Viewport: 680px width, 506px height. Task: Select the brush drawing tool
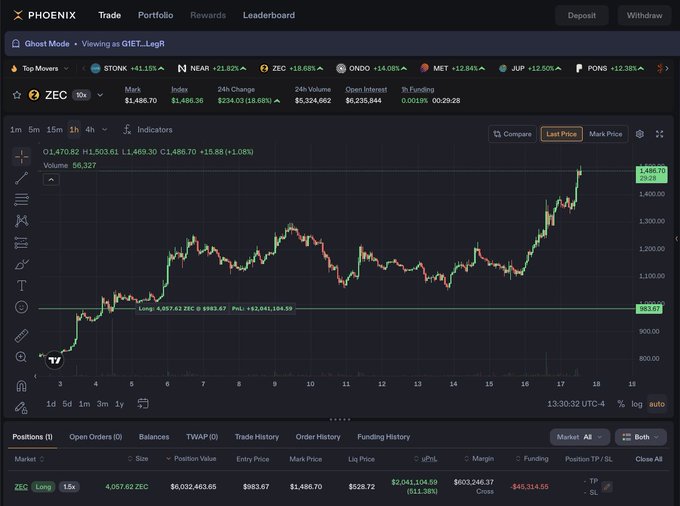(x=21, y=264)
